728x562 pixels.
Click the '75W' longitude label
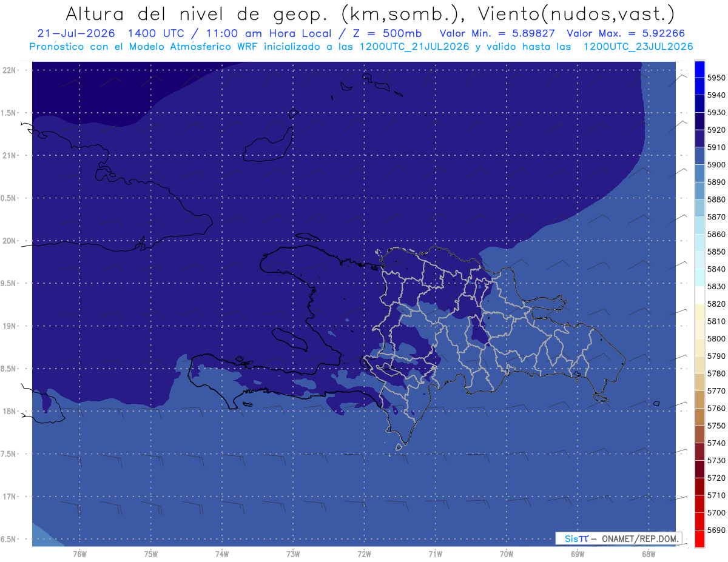[x=151, y=554]
